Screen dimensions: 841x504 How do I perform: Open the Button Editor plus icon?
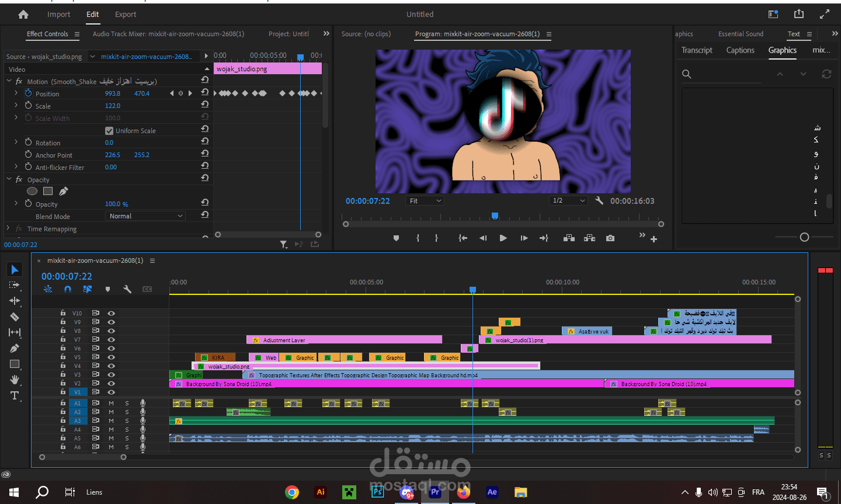pyautogui.click(x=654, y=239)
